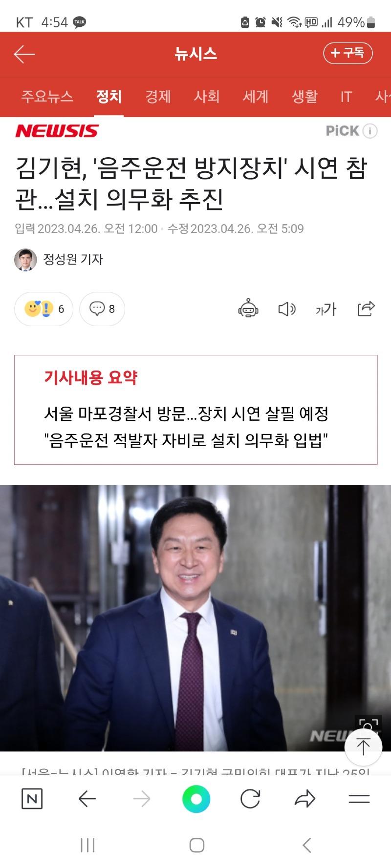Subscribe with +구독 button

point(348,53)
